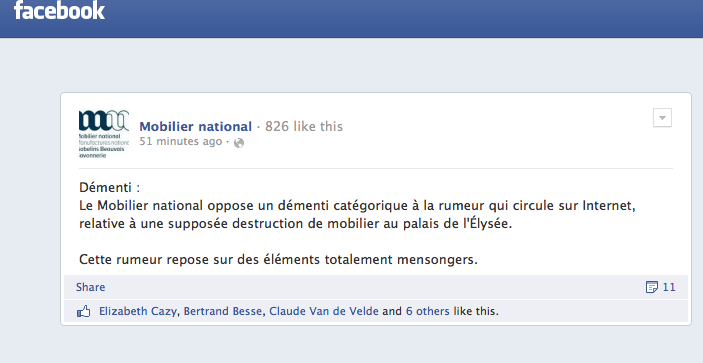Open the 11 comments count
703x363 pixels.
[x=669, y=287]
